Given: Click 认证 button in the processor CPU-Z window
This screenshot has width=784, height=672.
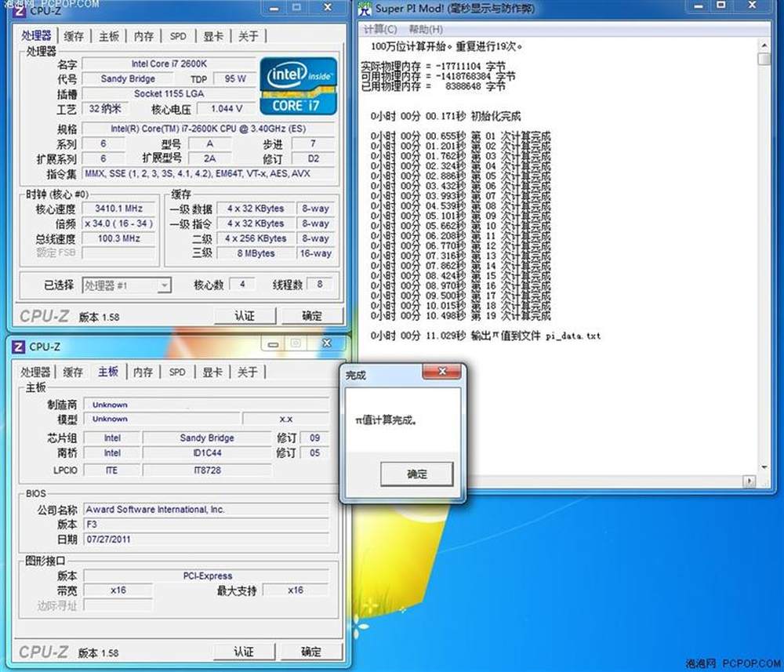Looking at the screenshot, I should pyautogui.click(x=245, y=316).
